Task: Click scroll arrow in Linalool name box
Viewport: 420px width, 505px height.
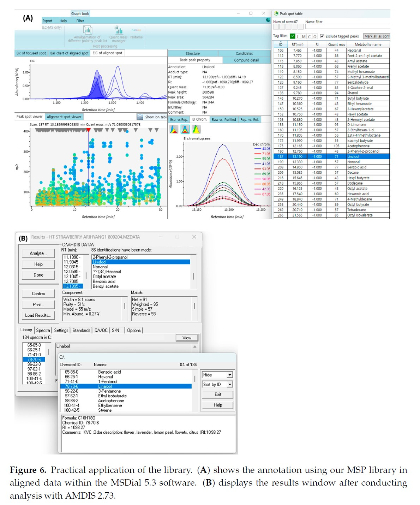Action: click(195, 347)
